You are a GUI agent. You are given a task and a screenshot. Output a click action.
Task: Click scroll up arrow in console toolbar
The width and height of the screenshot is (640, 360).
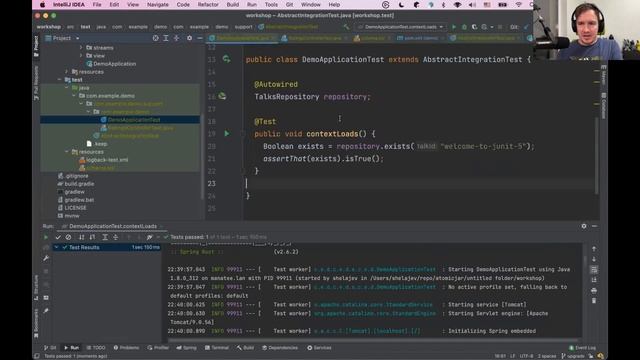[x=594, y=249]
